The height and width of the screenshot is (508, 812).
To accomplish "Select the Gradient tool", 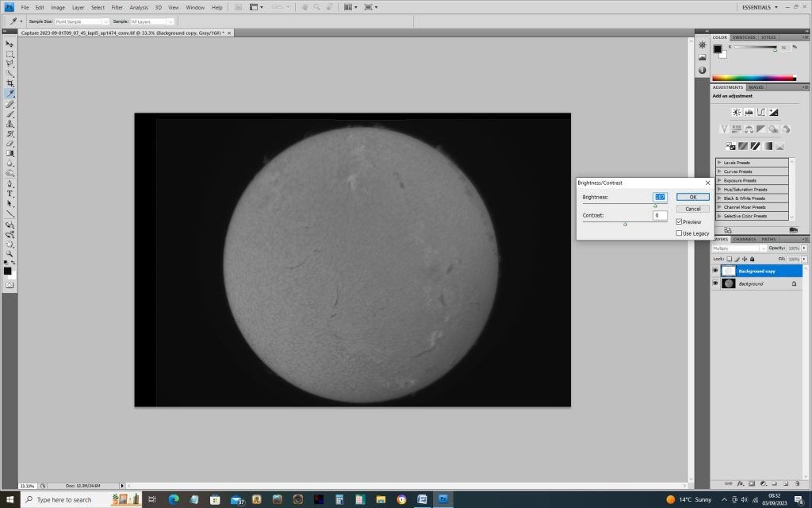I will pos(10,153).
